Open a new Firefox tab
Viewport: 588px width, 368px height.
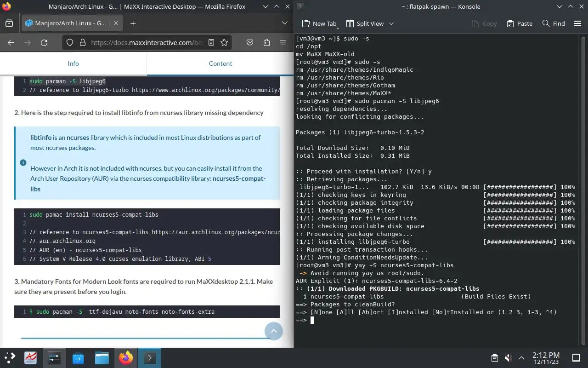[133, 23]
